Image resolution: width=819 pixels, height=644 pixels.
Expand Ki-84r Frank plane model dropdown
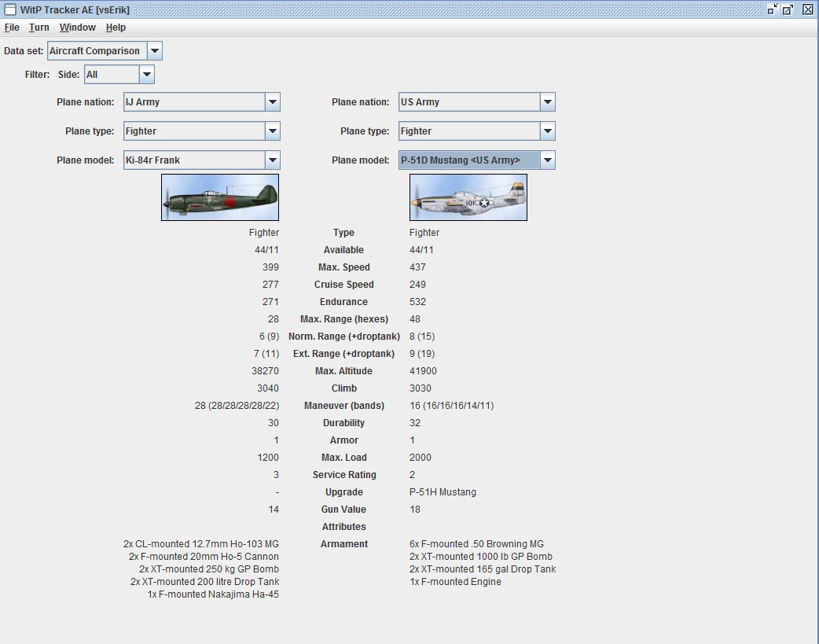(273, 160)
